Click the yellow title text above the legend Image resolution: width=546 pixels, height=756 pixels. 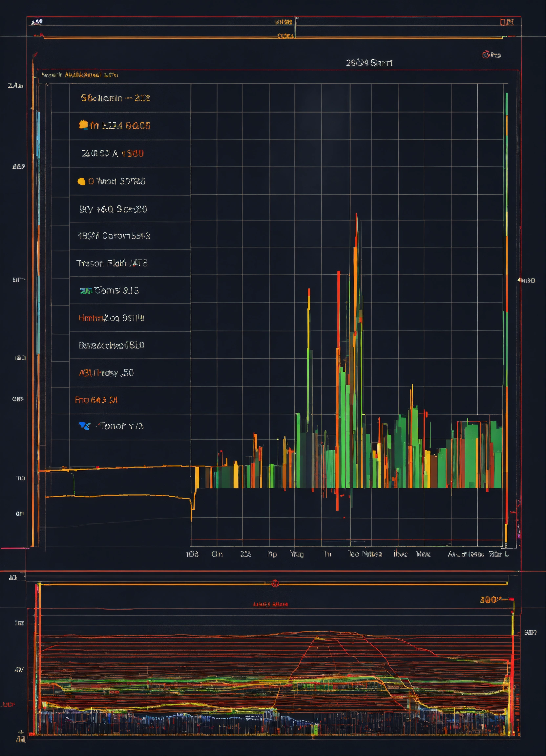(80, 75)
